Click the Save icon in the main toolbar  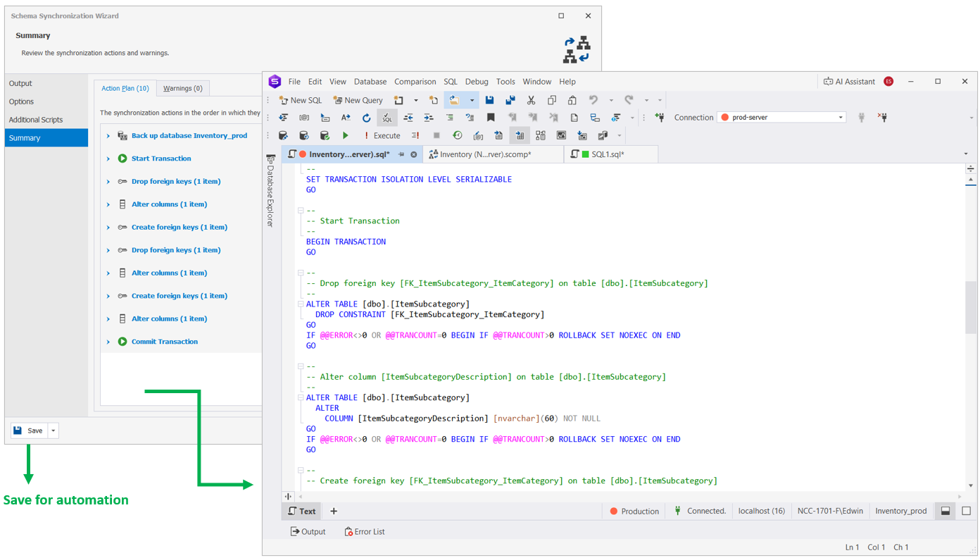[x=490, y=100]
